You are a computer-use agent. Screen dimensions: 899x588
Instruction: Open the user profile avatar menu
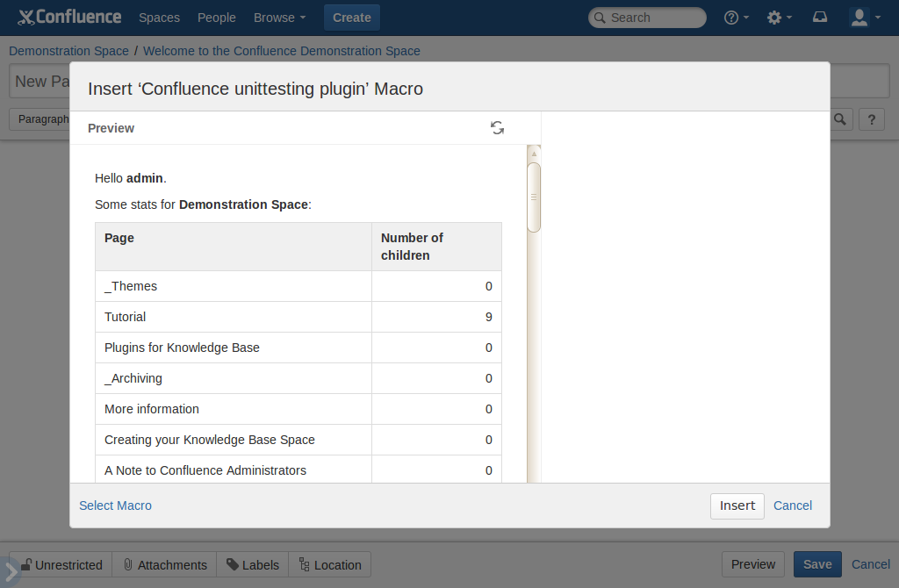pos(865,18)
